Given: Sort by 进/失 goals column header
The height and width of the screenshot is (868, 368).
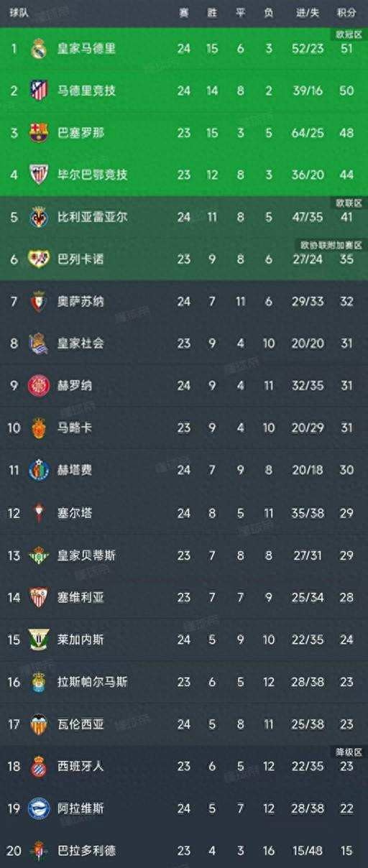Looking at the screenshot, I should 308,14.
